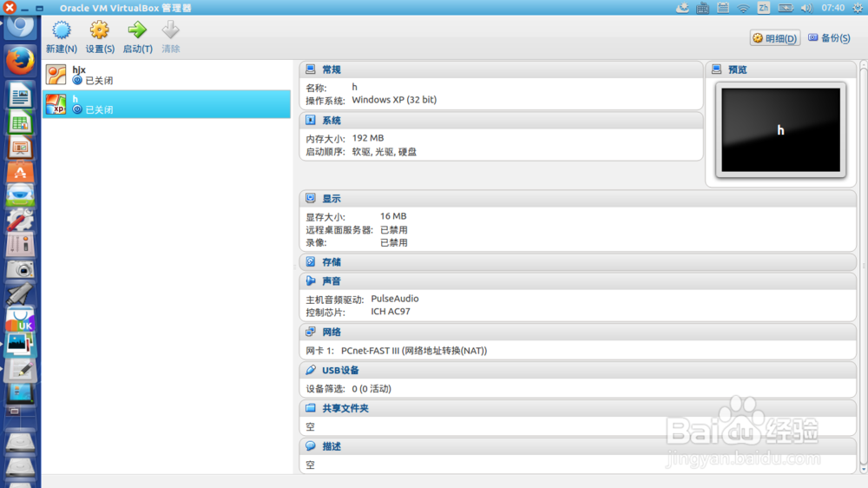868x488 pixels.
Task: Click the hjx VM OS icon
Action: (56, 75)
